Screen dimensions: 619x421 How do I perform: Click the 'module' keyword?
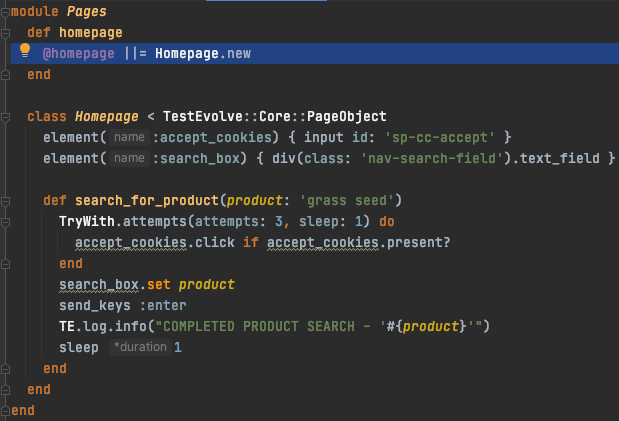[x=35, y=12]
